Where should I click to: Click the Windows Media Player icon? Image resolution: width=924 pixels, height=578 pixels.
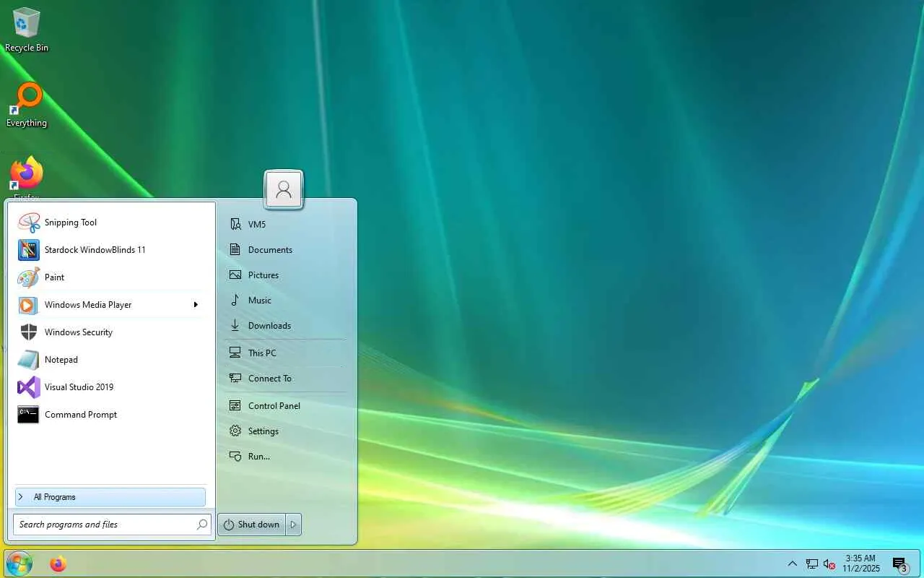coord(27,305)
